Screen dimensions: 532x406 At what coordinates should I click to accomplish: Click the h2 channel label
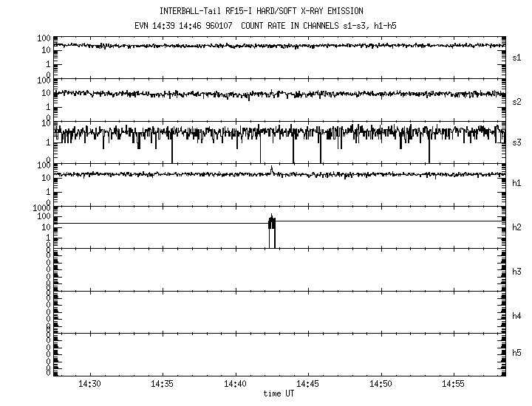(x=517, y=228)
